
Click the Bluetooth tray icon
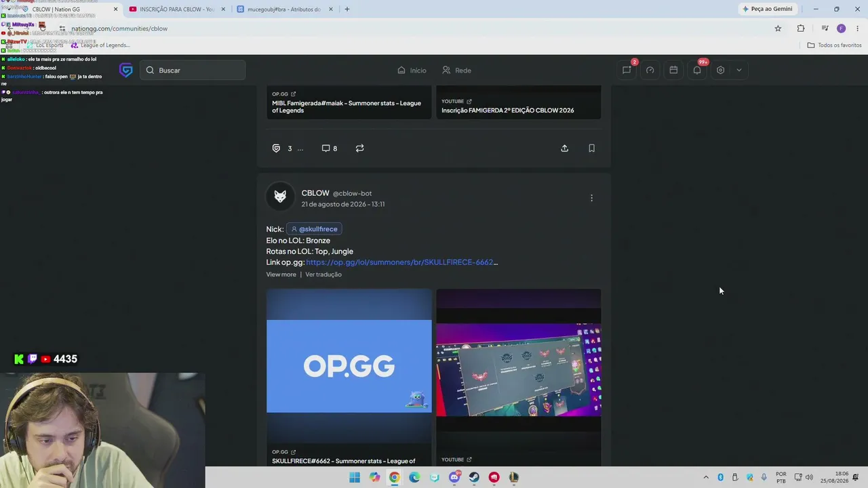click(x=720, y=477)
